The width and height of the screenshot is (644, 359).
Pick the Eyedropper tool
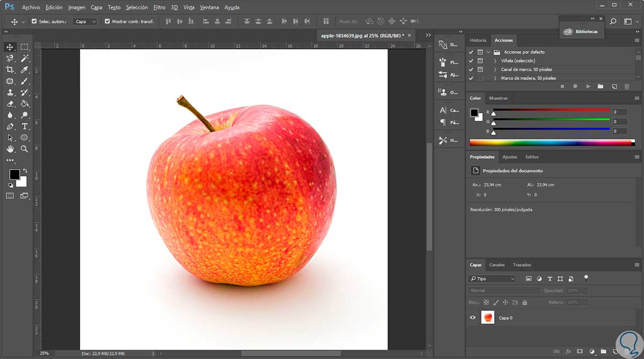pos(25,70)
